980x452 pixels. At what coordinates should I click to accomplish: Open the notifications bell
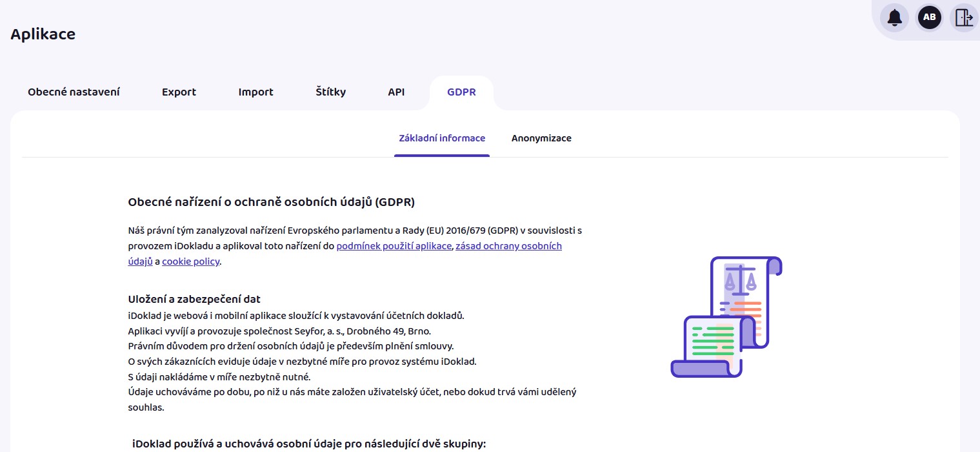(894, 17)
